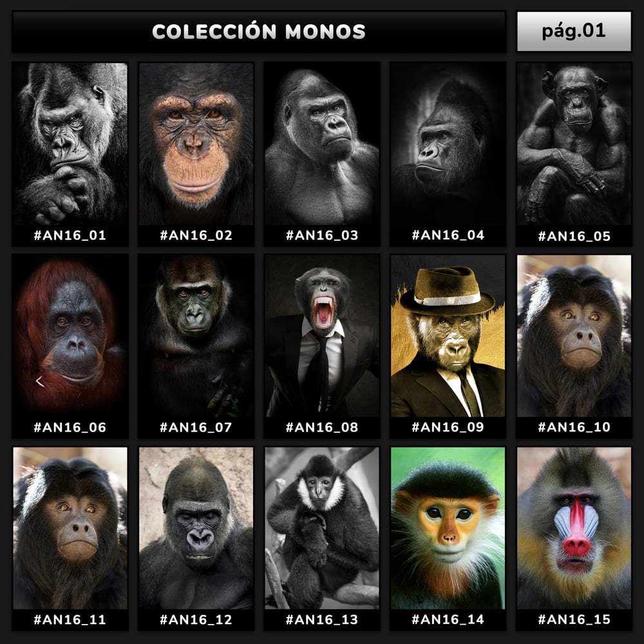Screen dimensions: 644x644
Task: Click the #AN16_09 code label
Action: [x=448, y=427]
